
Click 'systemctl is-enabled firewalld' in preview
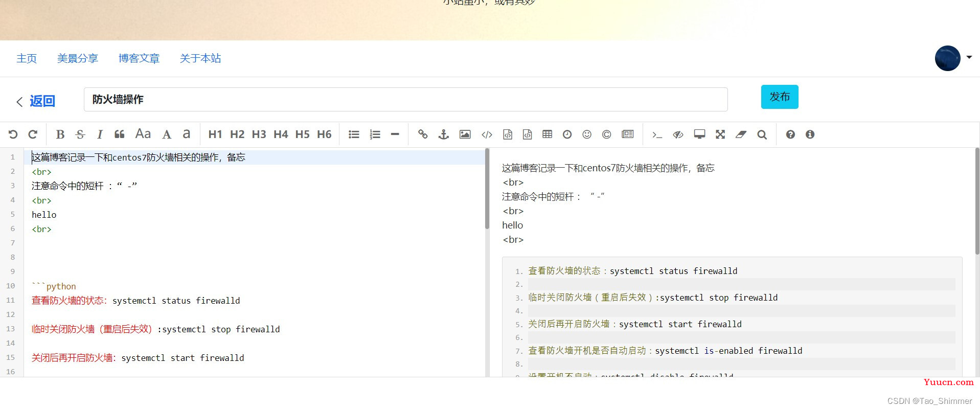pos(728,351)
